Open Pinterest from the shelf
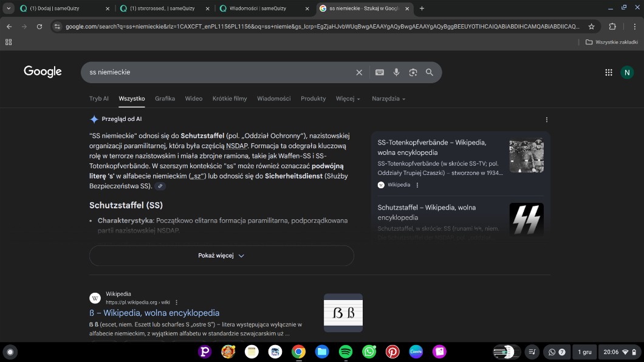This screenshot has height=362, width=644. [392, 352]
